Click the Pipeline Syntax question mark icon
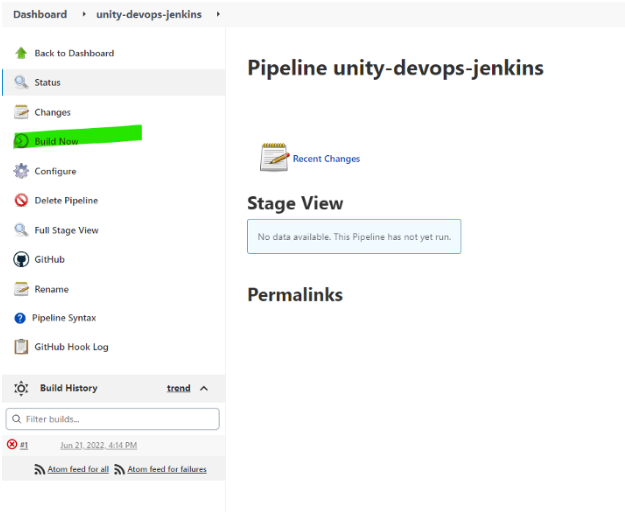The width and height of the screenshot is (625, 521). (20, 318)
